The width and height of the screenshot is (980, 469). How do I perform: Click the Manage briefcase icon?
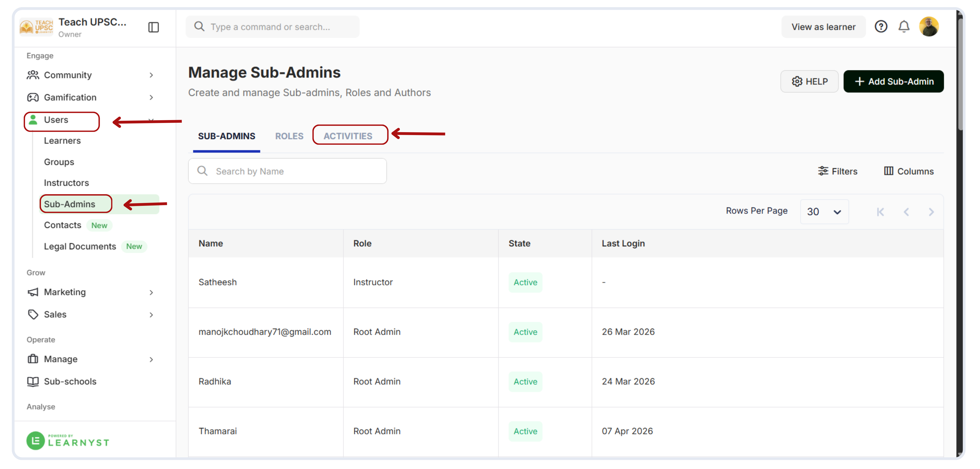[x=33, y=359]
